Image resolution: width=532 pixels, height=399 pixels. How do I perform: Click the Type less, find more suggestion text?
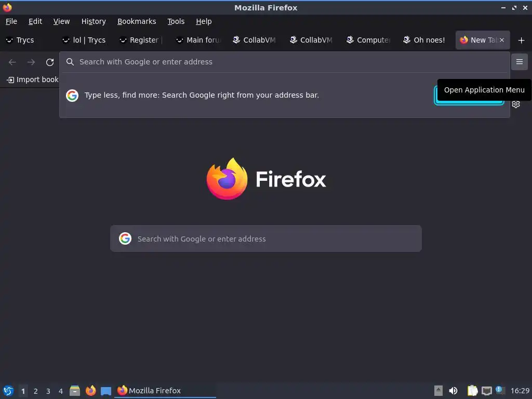pyautogui.click(x=202, y=96)
